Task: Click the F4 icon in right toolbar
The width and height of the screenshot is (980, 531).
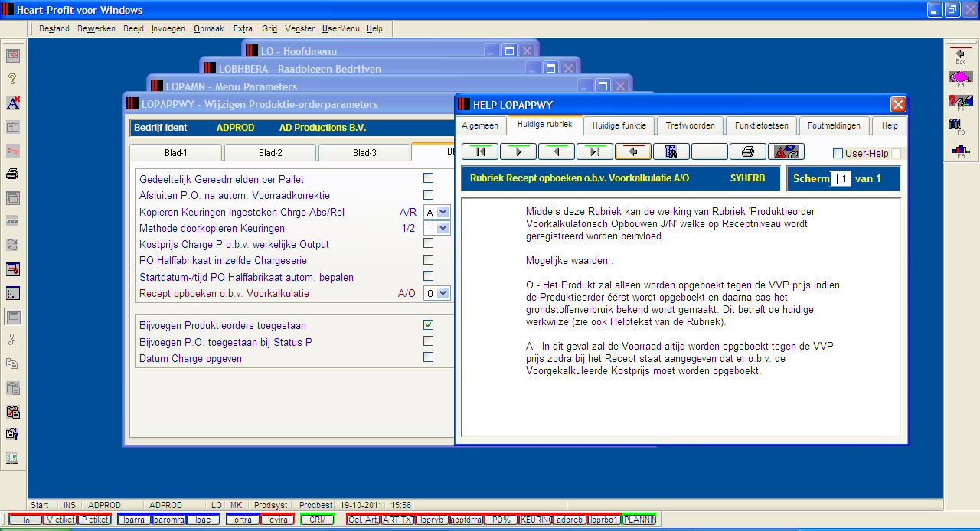Action: pyautogui.click(x=960, y=78)
